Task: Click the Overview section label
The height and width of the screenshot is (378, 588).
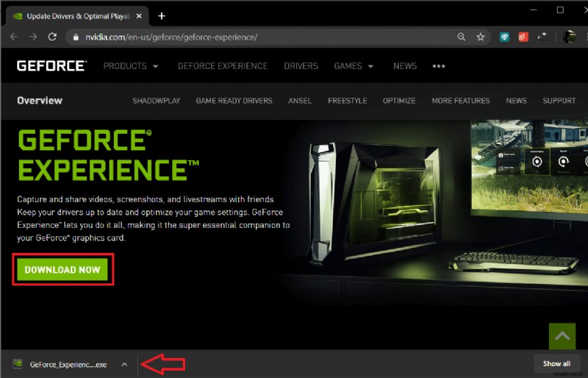Action: (x=40, y=101)
